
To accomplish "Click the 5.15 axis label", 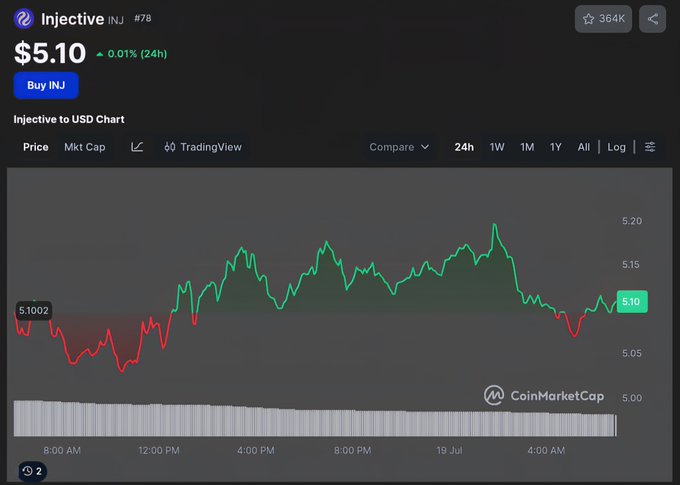I will click(631, 265).
